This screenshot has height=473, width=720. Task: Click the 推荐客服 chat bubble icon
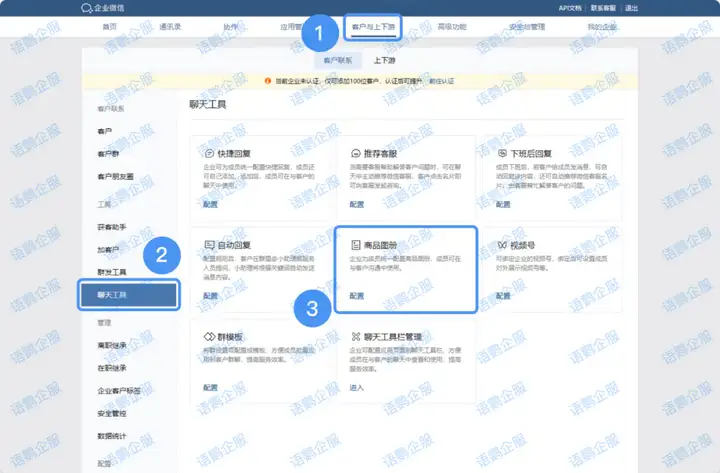coord(356,153)
